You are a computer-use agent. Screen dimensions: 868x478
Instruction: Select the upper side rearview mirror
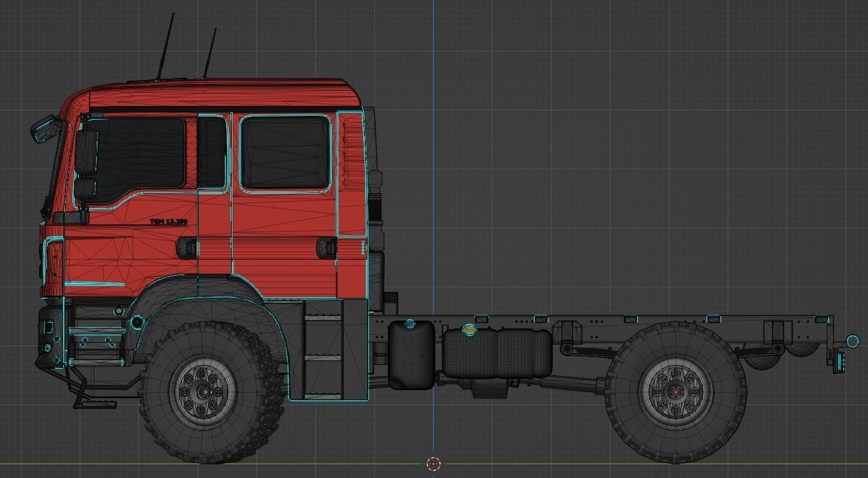click(86, 152)
